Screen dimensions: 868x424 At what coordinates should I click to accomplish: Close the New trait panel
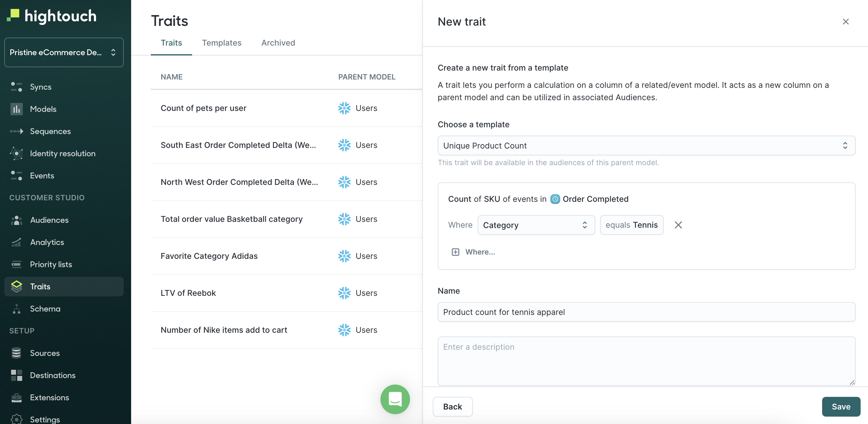tap(846, 22)
